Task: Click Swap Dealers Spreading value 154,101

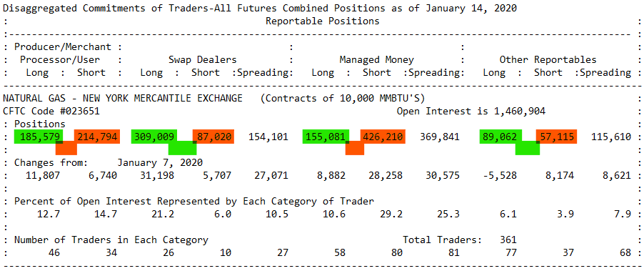Action: (268, 137)
